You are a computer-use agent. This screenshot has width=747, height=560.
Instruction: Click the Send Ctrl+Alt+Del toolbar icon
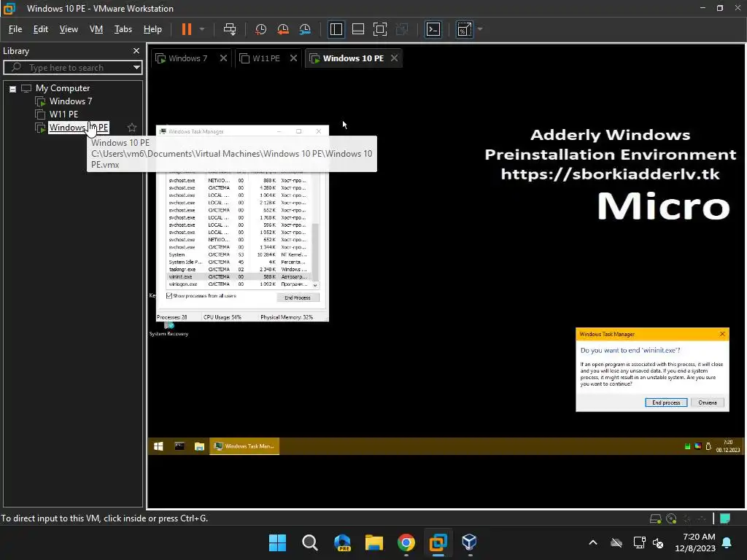point(230,29)
